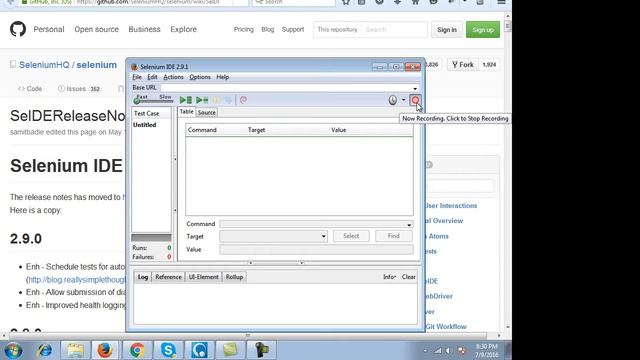Screen dimensions: 640x360
Task: Switch to the Reference tab
Action: click(x=168, y=277)
